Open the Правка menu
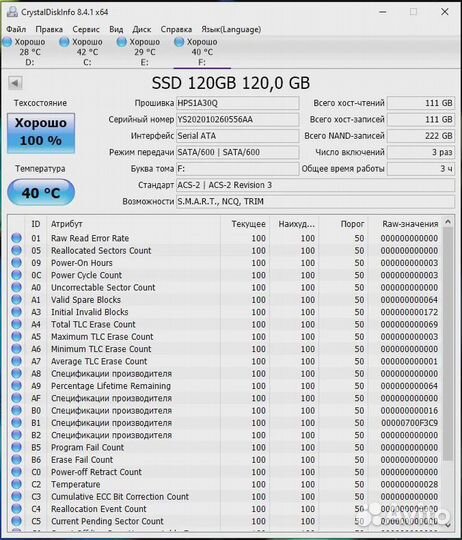The width and height of the screenshot is (462, 540). [49, 29]
